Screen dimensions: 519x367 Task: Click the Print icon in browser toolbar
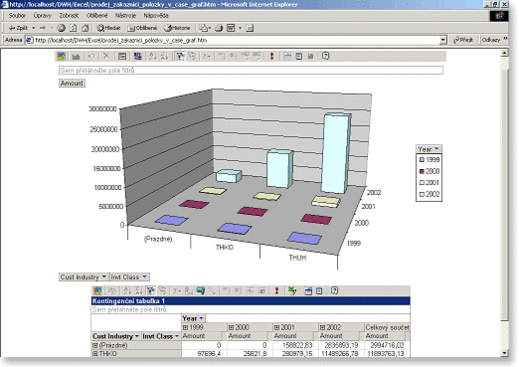(219, 28)
